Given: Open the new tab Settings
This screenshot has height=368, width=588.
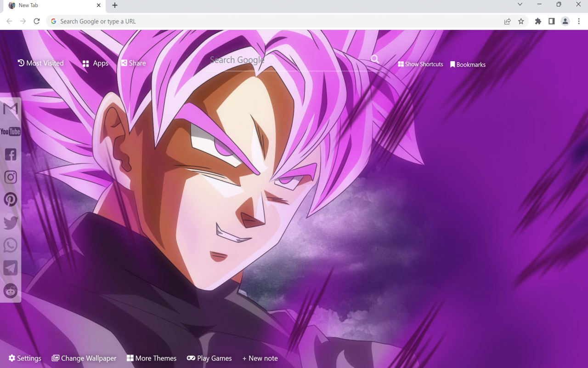Looking at the screenshot, I should (25, 358).
